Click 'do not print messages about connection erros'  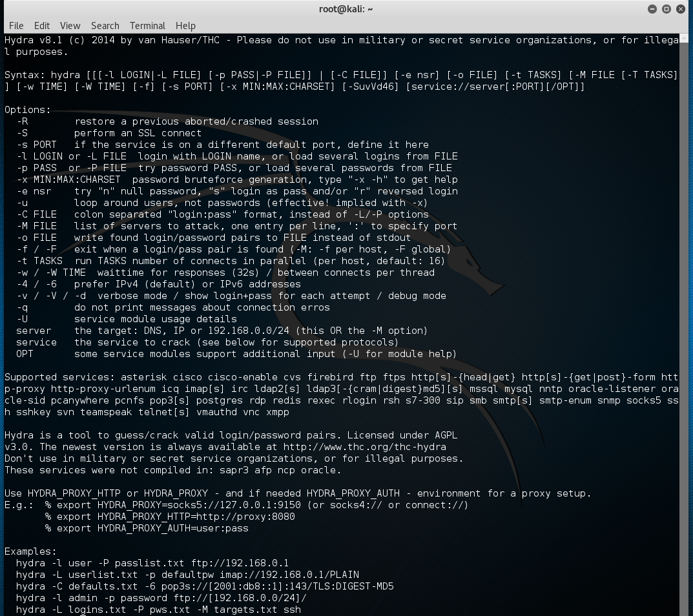point(202,307)
